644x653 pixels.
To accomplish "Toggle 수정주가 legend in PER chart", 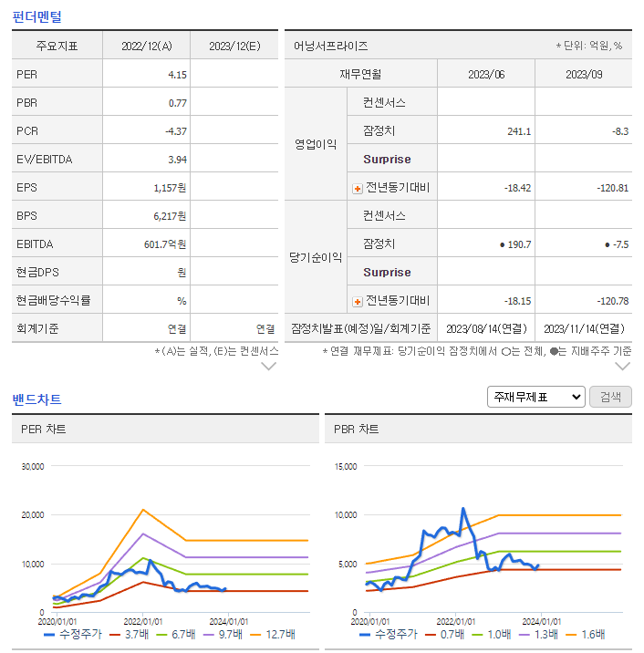I will (73, 634).
